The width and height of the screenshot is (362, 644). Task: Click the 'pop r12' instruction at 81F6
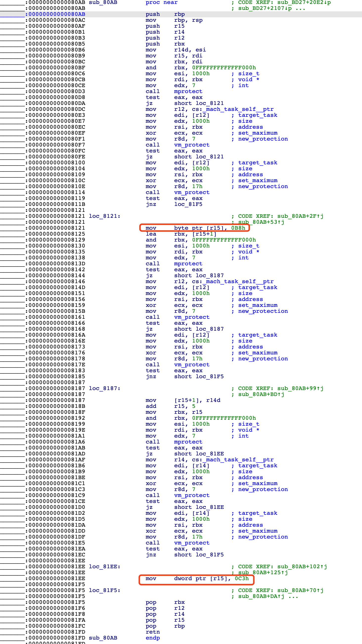click(x=165, y=608)
